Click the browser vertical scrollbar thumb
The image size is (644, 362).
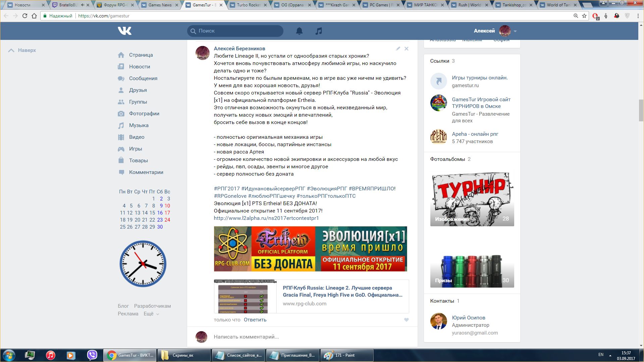pos(641,110)
